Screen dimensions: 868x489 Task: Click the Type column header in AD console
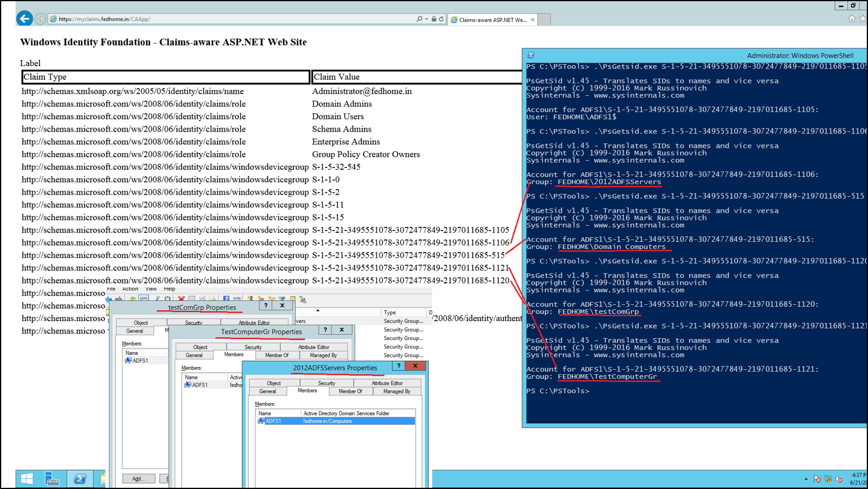[404, 312]
